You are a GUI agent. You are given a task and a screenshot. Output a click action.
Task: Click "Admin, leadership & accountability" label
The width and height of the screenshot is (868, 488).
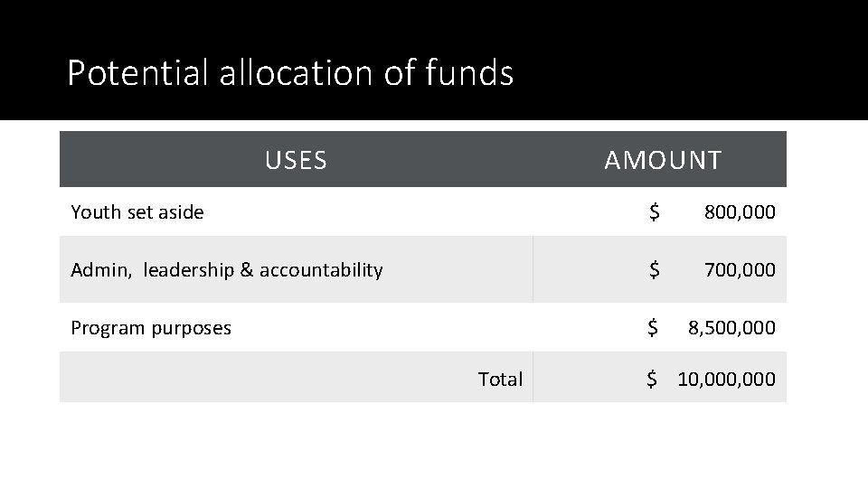227,269
